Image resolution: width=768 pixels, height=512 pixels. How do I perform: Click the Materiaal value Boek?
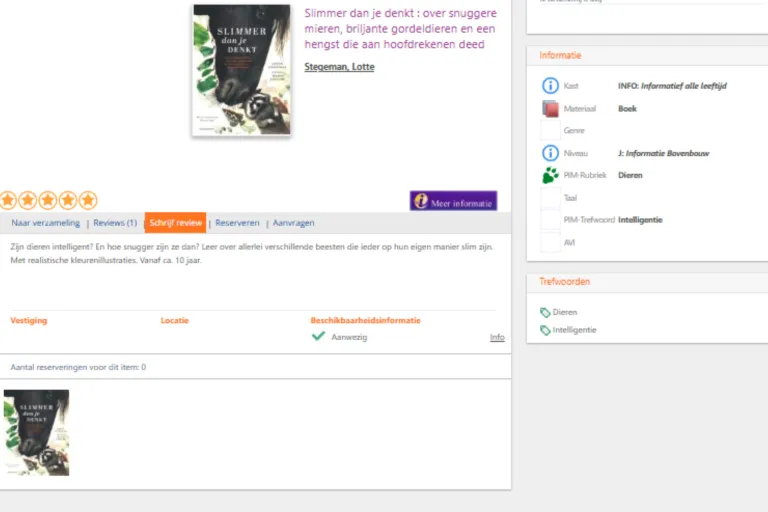[x=627, y=109]
